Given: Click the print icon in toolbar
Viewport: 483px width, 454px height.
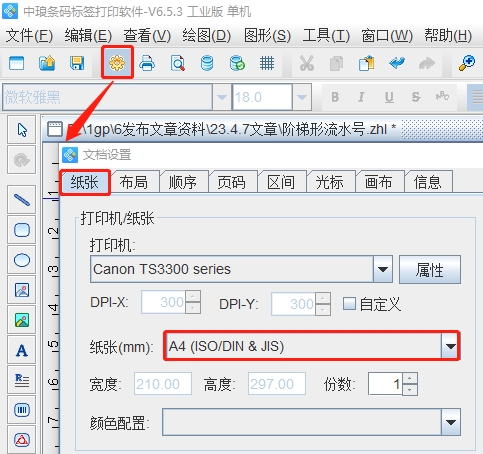Looking at the screenshot, I should (147, 63).
